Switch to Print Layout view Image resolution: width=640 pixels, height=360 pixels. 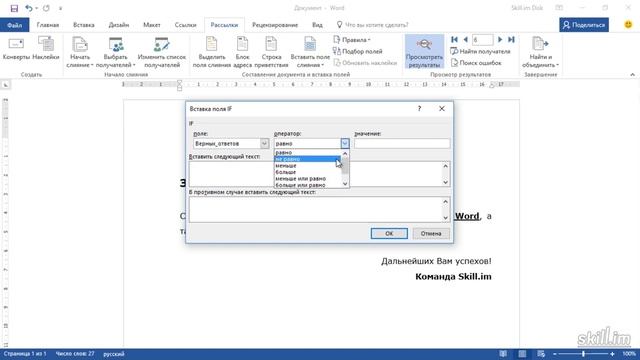522,354
